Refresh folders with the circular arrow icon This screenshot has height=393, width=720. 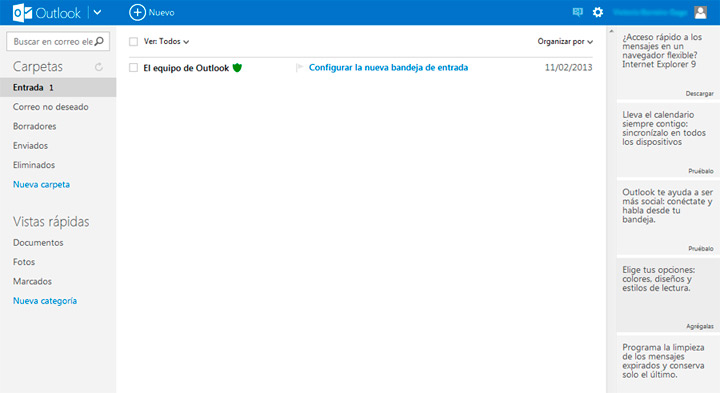[98, 67]
